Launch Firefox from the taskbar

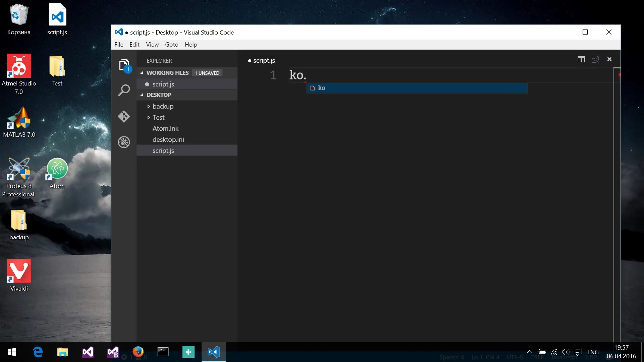138,352
